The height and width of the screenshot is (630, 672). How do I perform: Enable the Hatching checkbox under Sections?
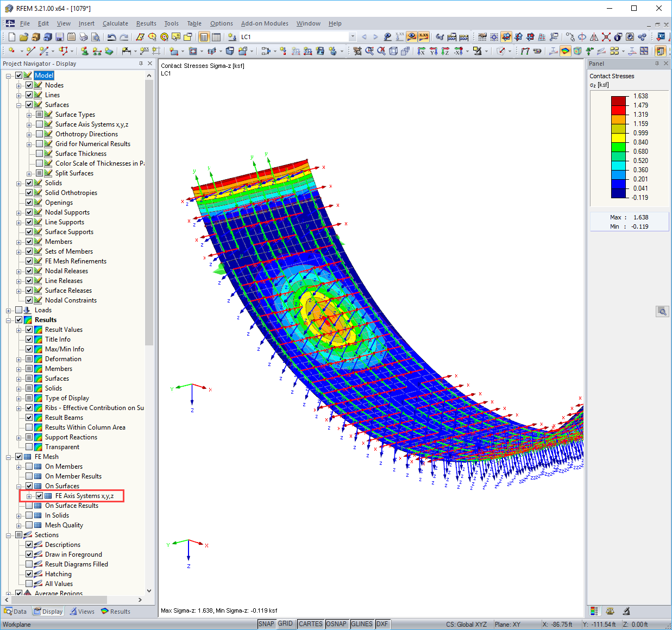click(30, 574)
